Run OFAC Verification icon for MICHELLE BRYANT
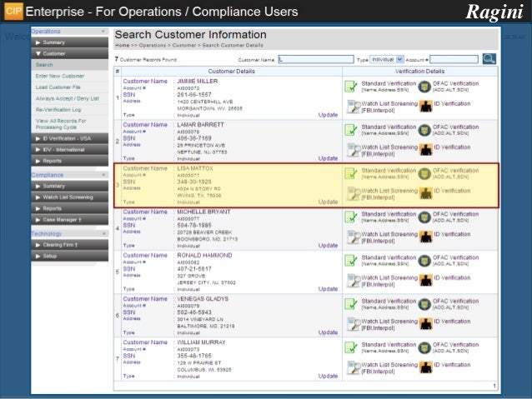 pos(424,217)
